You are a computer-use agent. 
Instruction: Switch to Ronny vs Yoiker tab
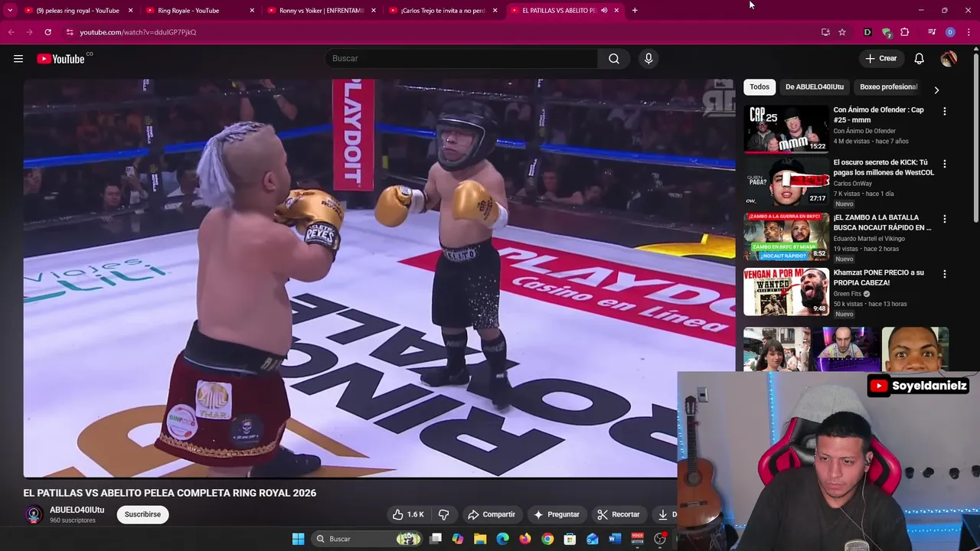click(x=322, y=10)
